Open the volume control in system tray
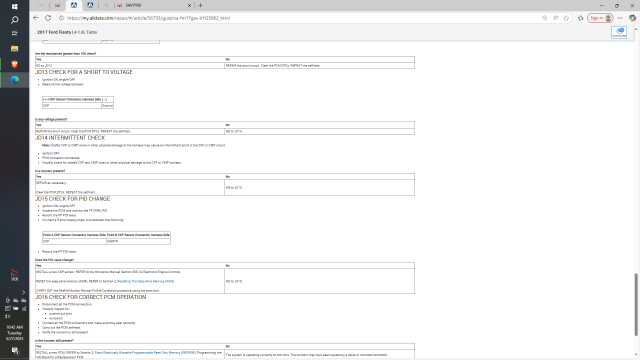640x360 pixels. (7, 316)
